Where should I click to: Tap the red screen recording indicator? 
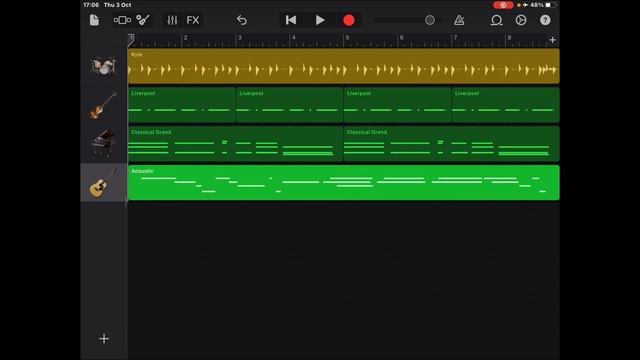pos(503,5)
